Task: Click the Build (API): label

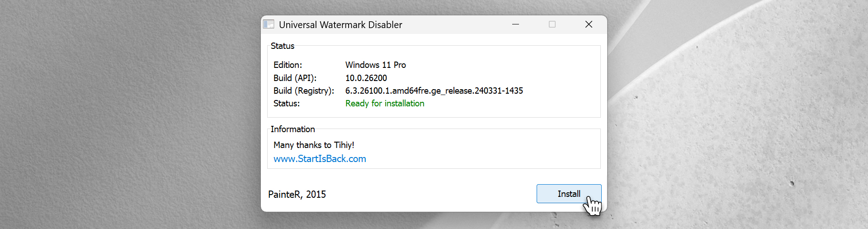Action: pyautogui.click(x=295, y=78)
